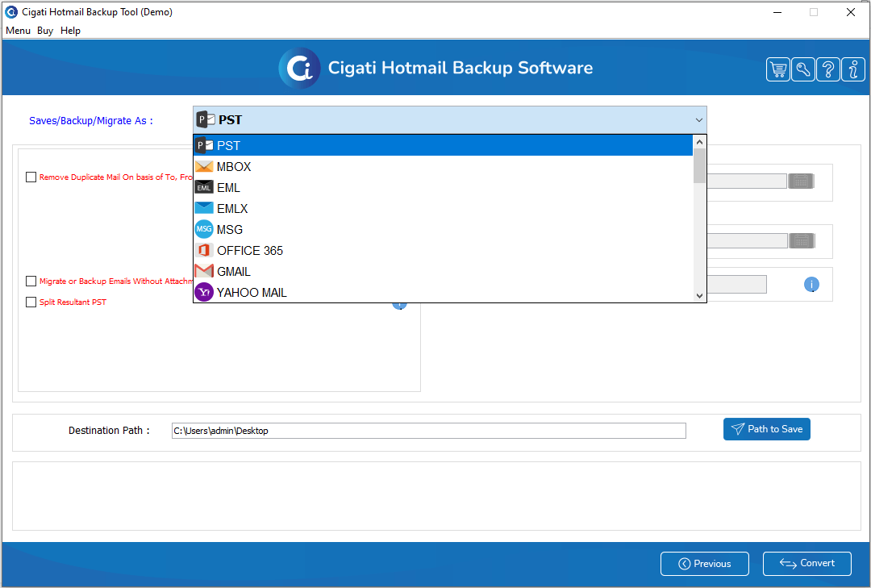Open the Help menu
This screenshot has height=588, width=871.
tap(70, 31)
